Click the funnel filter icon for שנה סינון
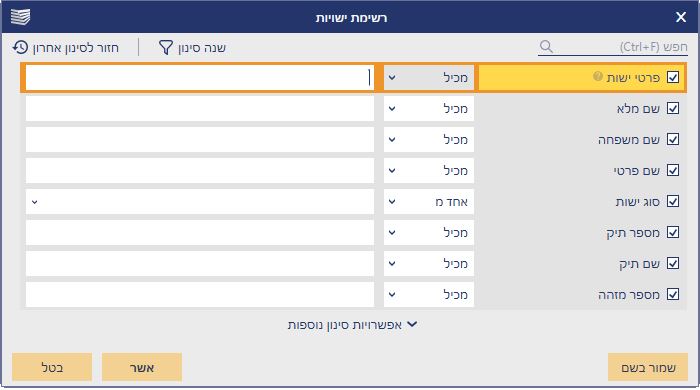Viewport: 700px width, 390px height. point(166,47)
